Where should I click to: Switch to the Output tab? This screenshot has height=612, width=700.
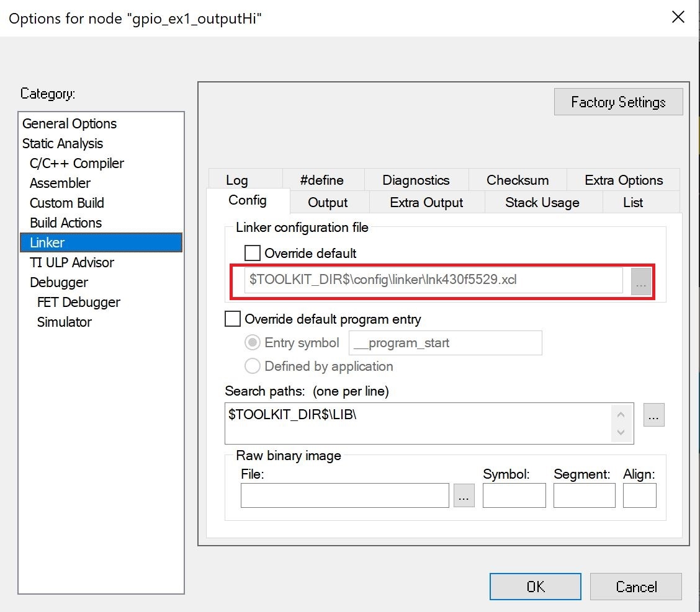click(328, 203)
